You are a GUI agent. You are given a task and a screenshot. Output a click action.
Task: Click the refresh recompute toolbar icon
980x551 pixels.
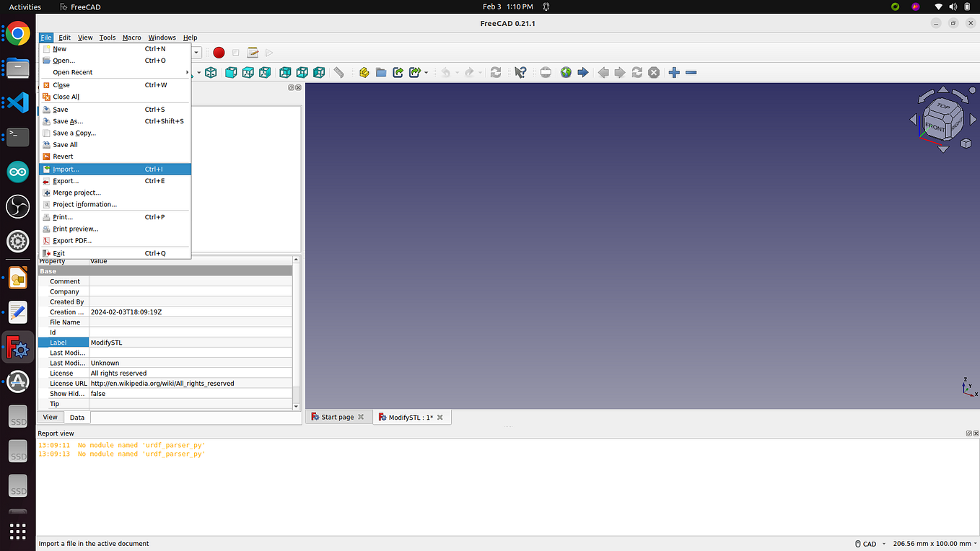click(x=496, y=72)
